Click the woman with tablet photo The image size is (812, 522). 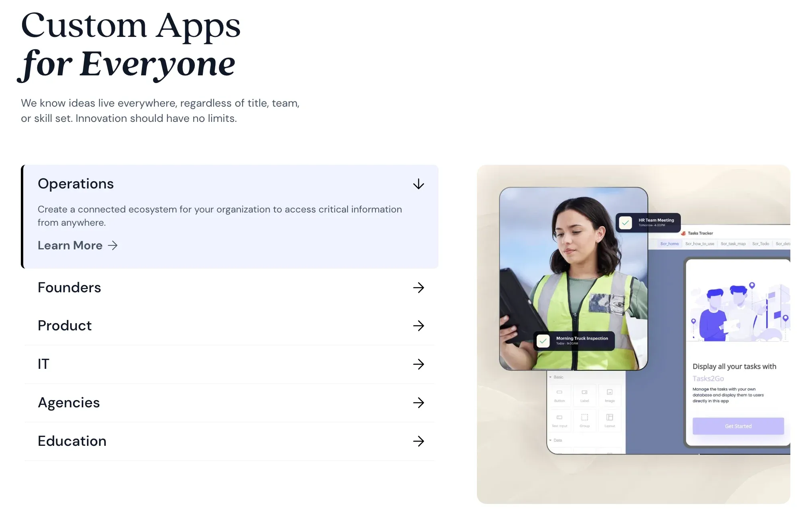pos(573,279)
